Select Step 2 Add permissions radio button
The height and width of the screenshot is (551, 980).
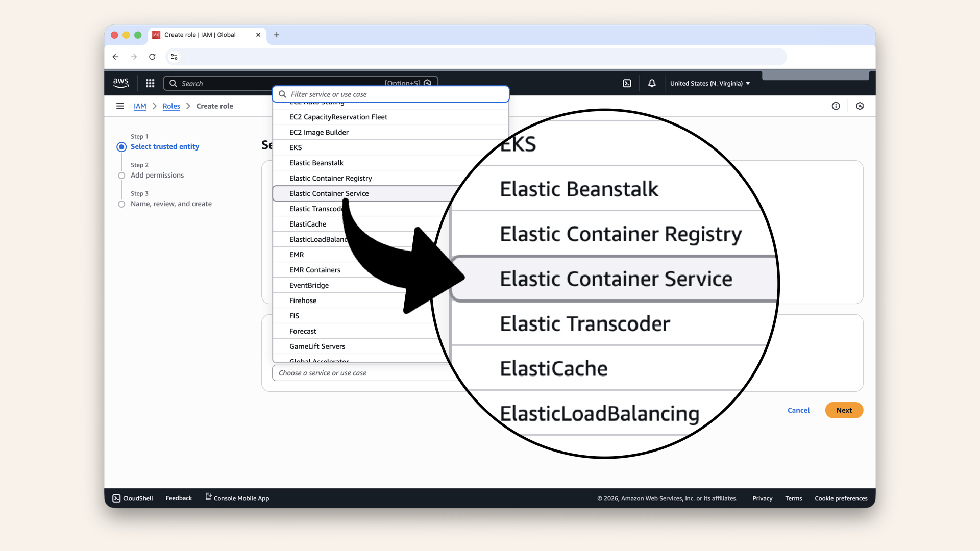[x=121, y=175]
